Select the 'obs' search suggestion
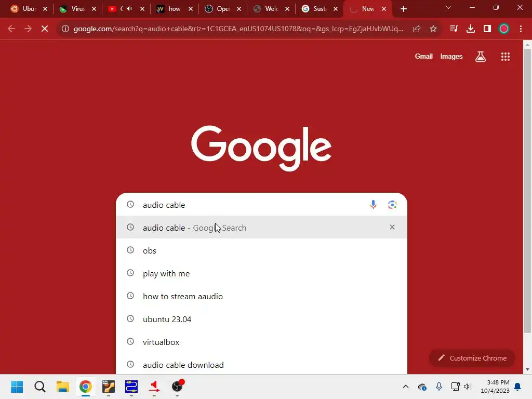Viewport: 532px width, 399px height. pos(261,250)
